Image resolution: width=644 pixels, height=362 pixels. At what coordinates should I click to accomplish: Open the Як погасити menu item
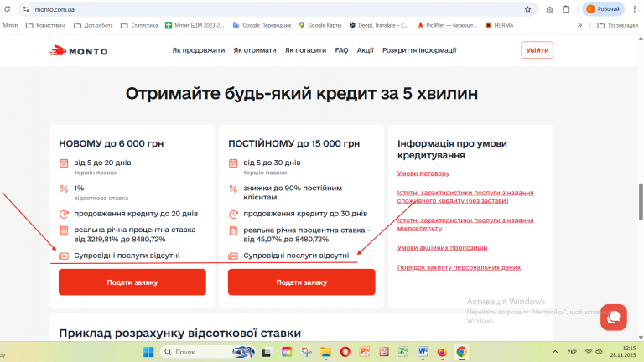(x=305, y=50)
